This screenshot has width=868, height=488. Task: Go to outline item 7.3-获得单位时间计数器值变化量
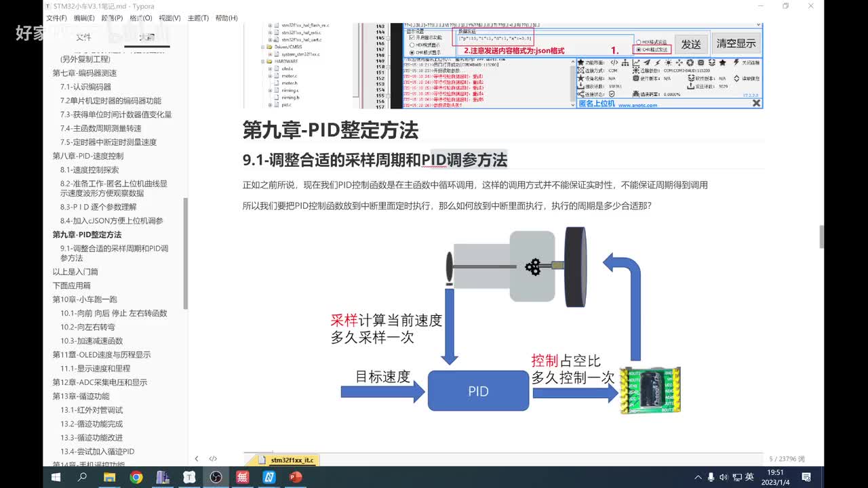pos(116,115)
